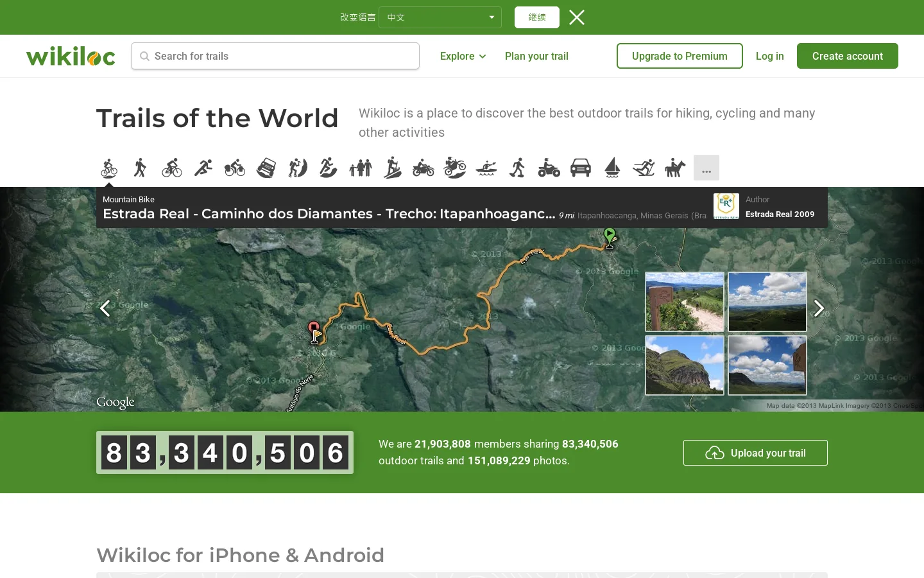
Task: Select the Bicycle Touring icon with panniers
Action: click(235, 168)
